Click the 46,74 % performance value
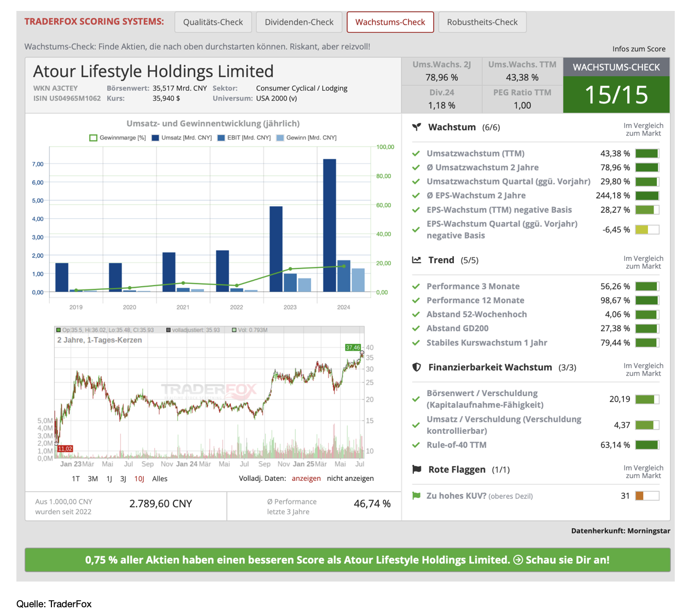 click(372, 504)
